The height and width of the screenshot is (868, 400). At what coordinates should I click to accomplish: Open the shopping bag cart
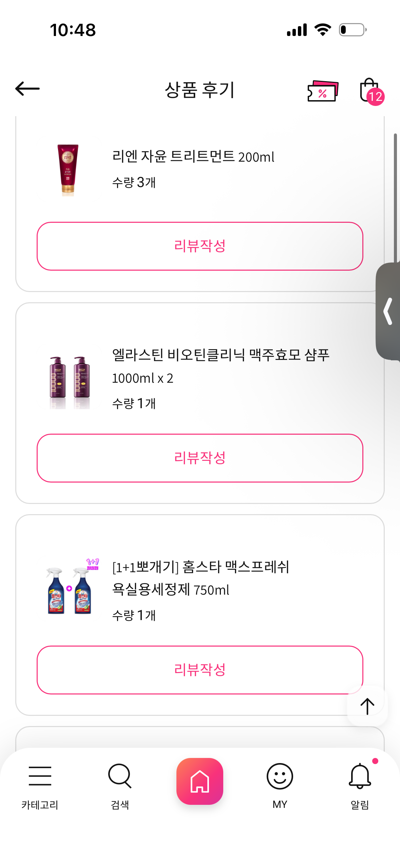(369, 90)
